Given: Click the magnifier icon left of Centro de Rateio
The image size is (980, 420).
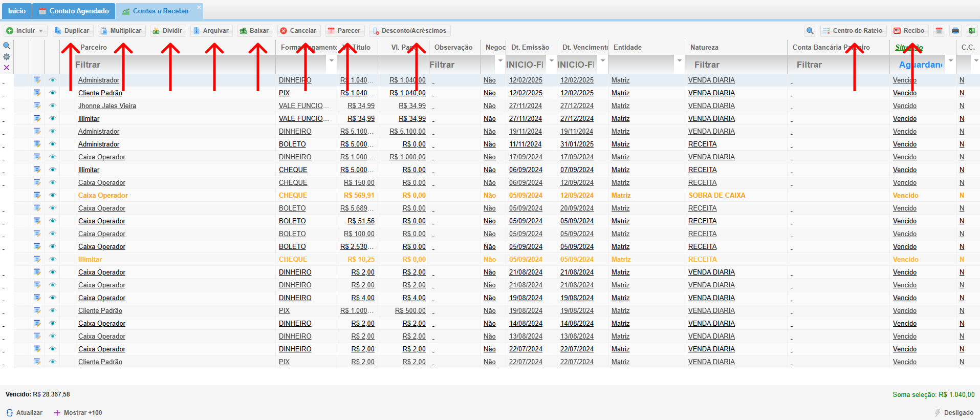Looking at the screenshot, I should tap(810, 31).
